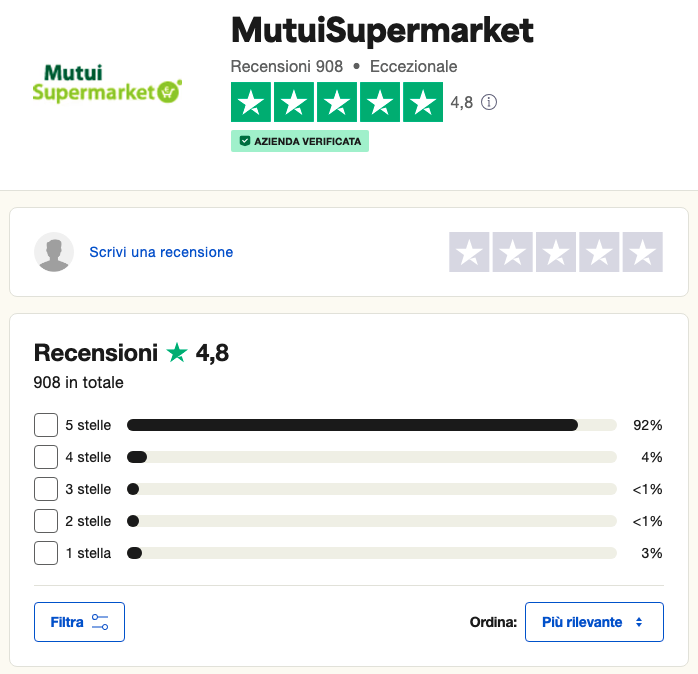Click the green star beside Recensioni 4,8
This screenshot has height=674, width=698.
click(x=177, y=353)
